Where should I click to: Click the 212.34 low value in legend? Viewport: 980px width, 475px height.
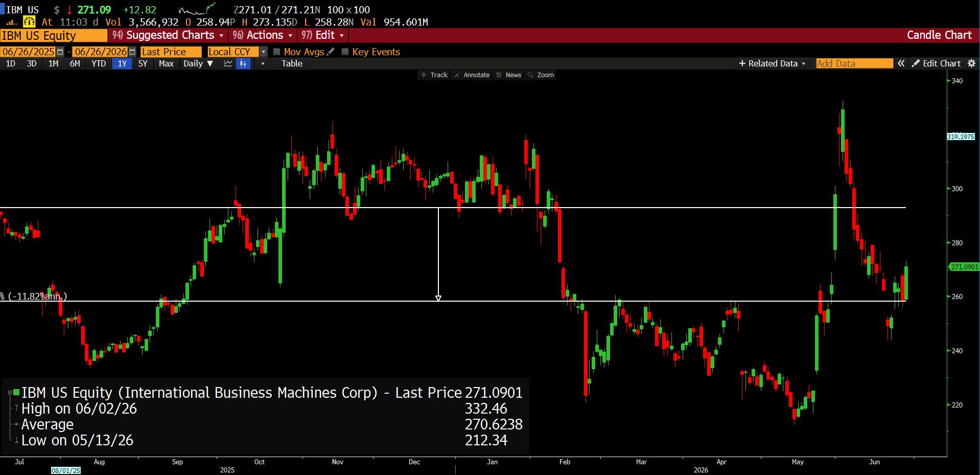click(486, 440)
